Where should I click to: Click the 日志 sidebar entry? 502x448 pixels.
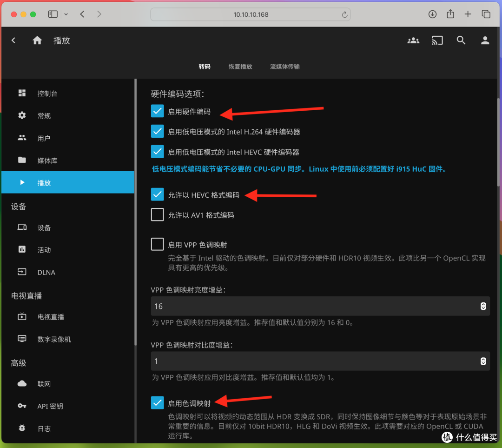[x=68, y=428]
